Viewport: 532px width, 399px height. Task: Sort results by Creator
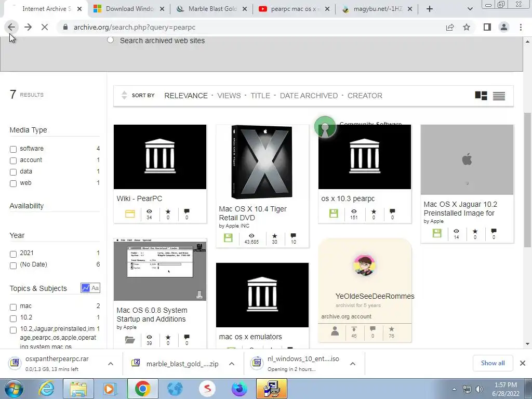[365, 96]
